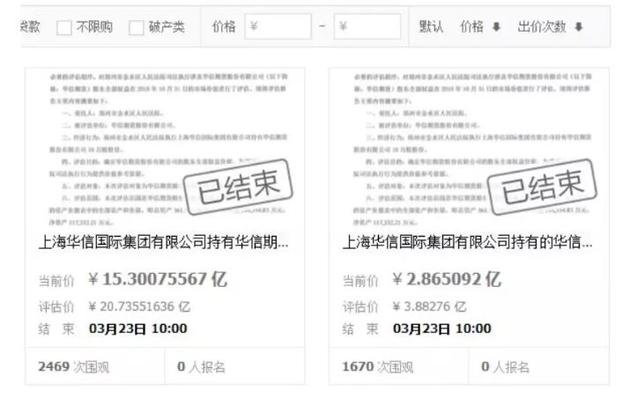This screenshot has height=404, width=630.
Task: Click end time on 2.865092亿 listing
Action: coord(442,329)
